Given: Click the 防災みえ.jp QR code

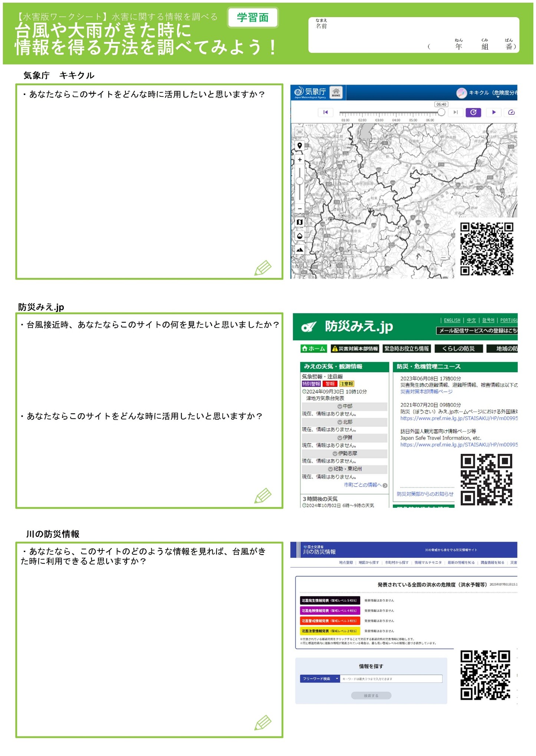Looking at the screenshot, I should click(x=486, y=479).
